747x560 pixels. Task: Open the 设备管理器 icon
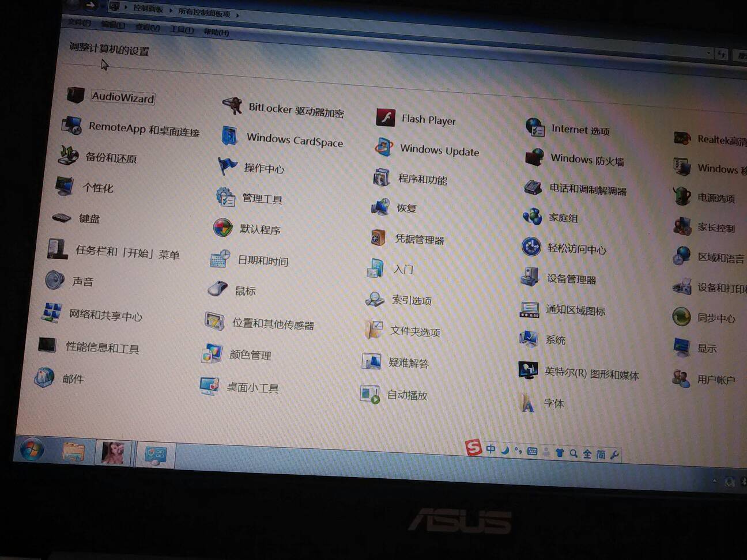(530, 277)
